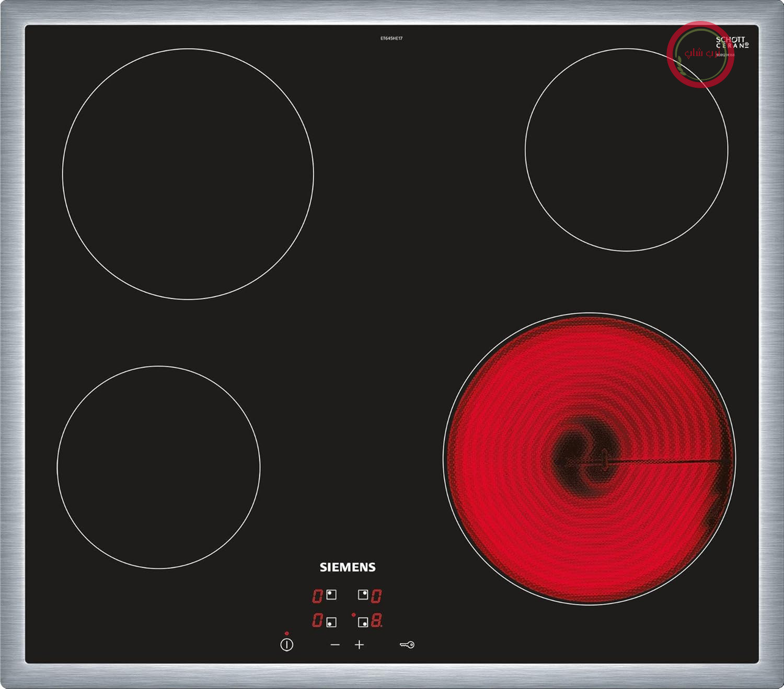Click the glowing red front right burner

coord(590,459)
